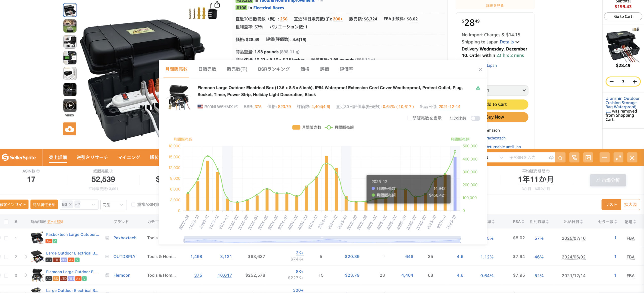
Task: Download chart data via green download icon
Action: (x=478, y=88)
